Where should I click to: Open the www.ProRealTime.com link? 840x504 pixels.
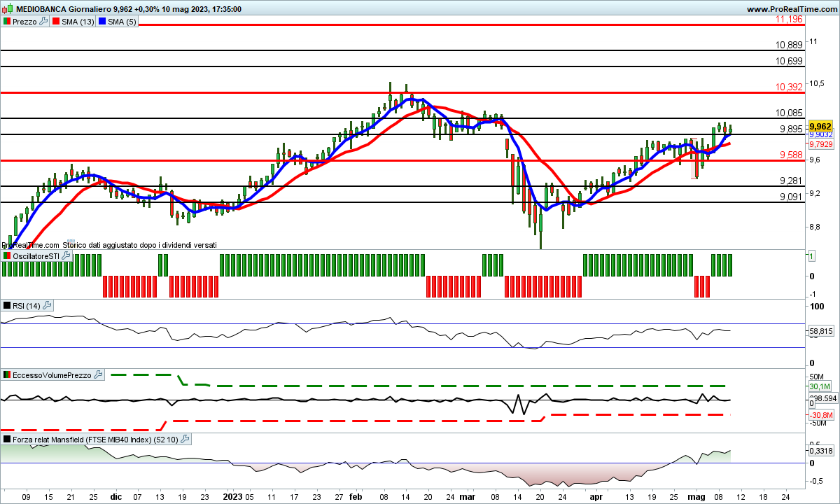(792, 9)
